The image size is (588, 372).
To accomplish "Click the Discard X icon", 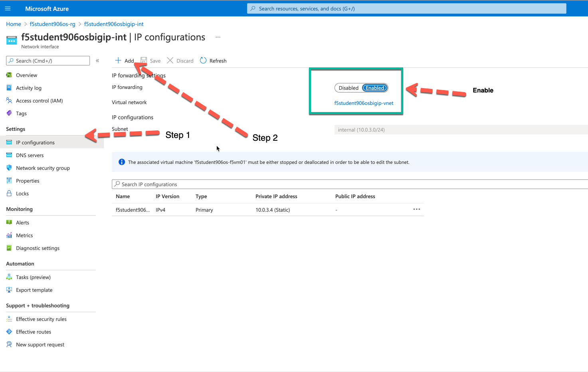I will 170,61.
